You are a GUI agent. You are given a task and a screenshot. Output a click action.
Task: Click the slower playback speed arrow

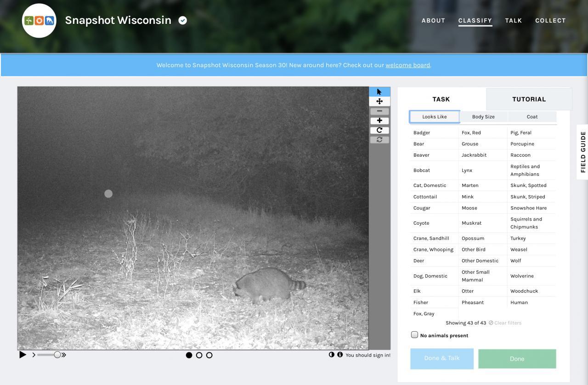click(34, 355)
